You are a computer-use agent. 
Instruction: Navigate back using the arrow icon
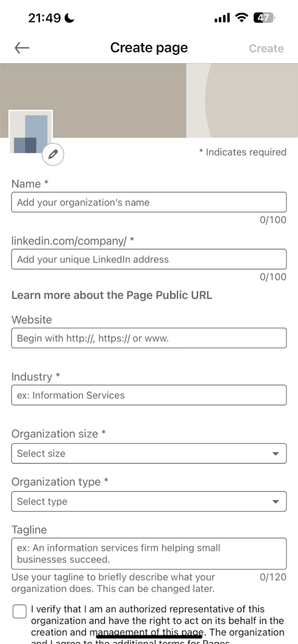[x=21, y=47]
